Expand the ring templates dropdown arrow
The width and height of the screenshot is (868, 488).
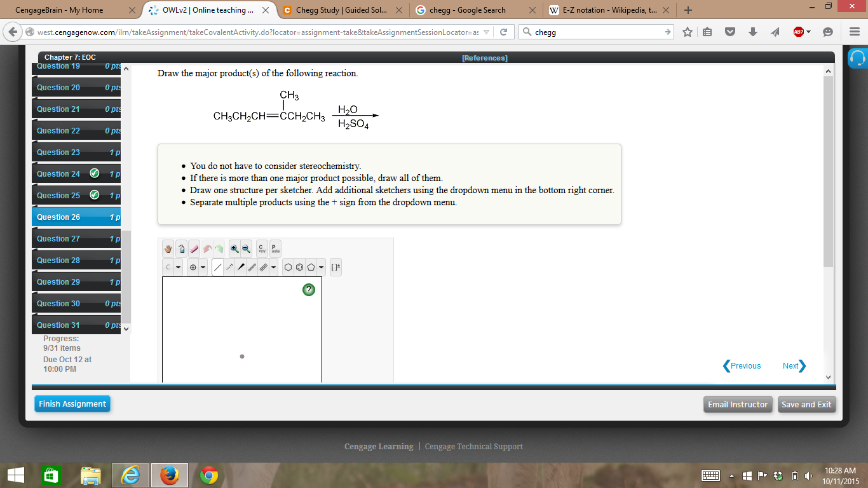[x=321, y=268]
